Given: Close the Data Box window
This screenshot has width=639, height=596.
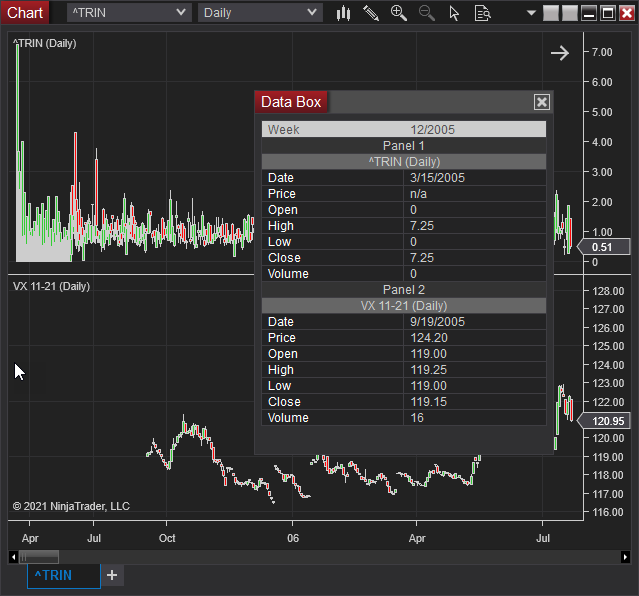Looking at the screenshot, I should click(x=541, y=102).
